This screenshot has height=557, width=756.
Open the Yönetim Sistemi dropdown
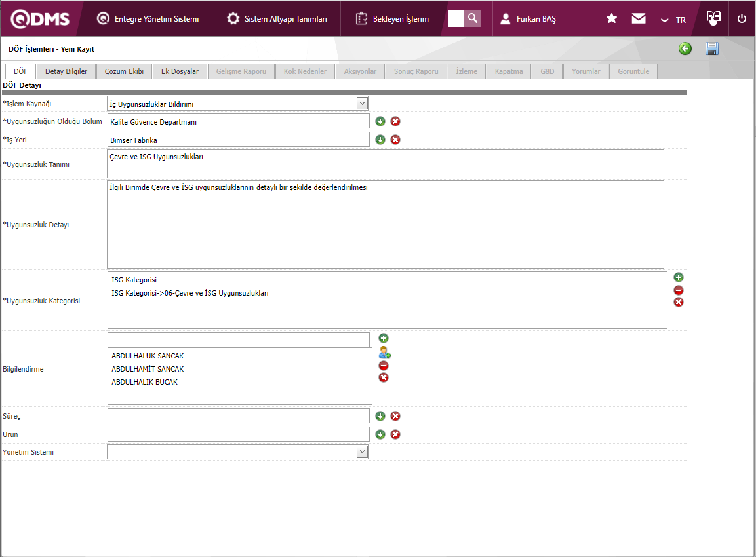click(362, 452)
